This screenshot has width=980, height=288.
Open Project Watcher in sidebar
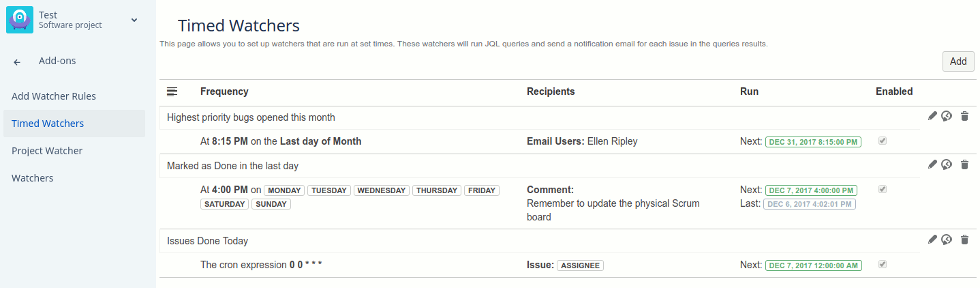(47, 151)
